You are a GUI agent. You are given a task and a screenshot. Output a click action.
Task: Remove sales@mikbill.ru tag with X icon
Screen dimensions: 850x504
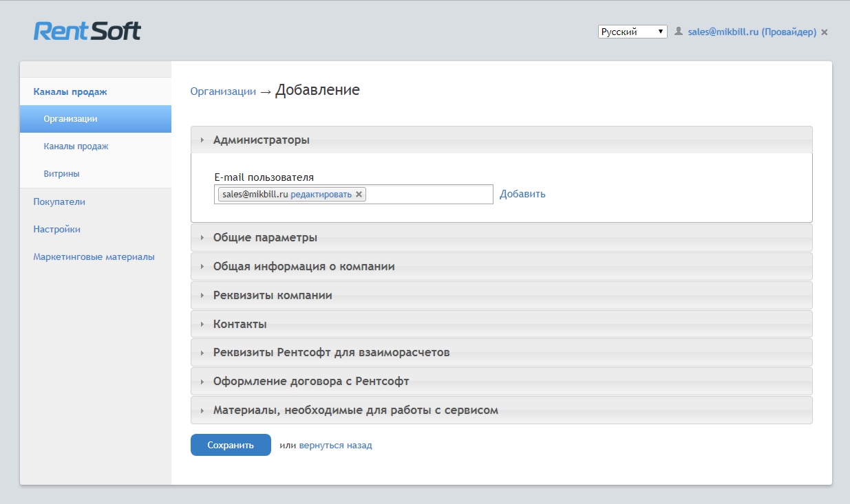pyautogui.click(x=359, y=195)
